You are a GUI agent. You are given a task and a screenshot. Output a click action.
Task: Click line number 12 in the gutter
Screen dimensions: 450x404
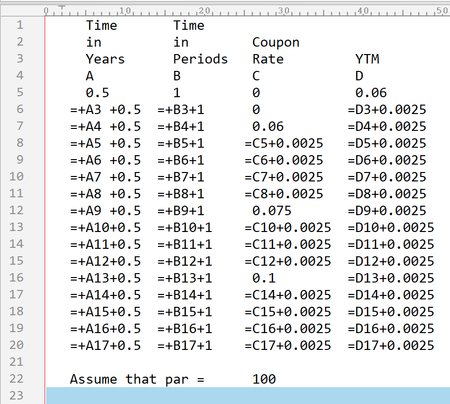pos(16,210)
